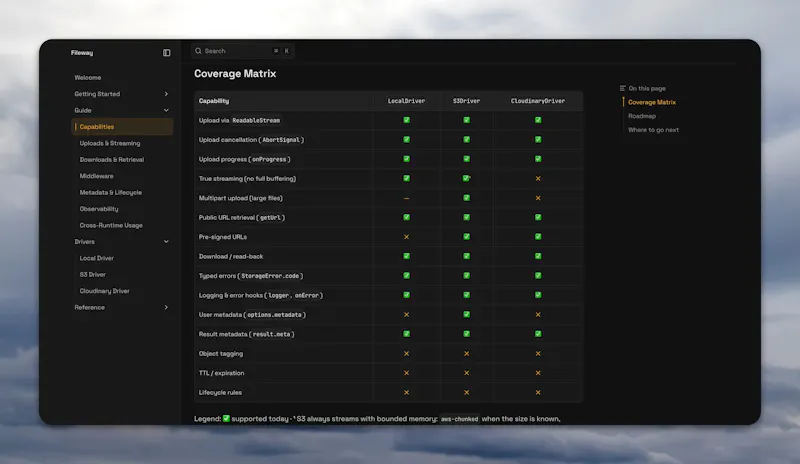Collapse the Guide section chevron
Viewport: 800px width, 464px height.
[x=166, y=110]
